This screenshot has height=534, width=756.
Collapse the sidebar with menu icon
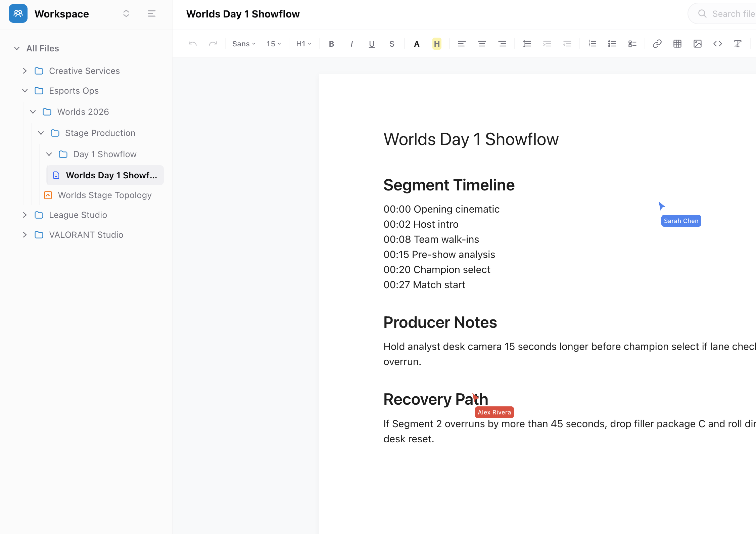click(151, 13)
